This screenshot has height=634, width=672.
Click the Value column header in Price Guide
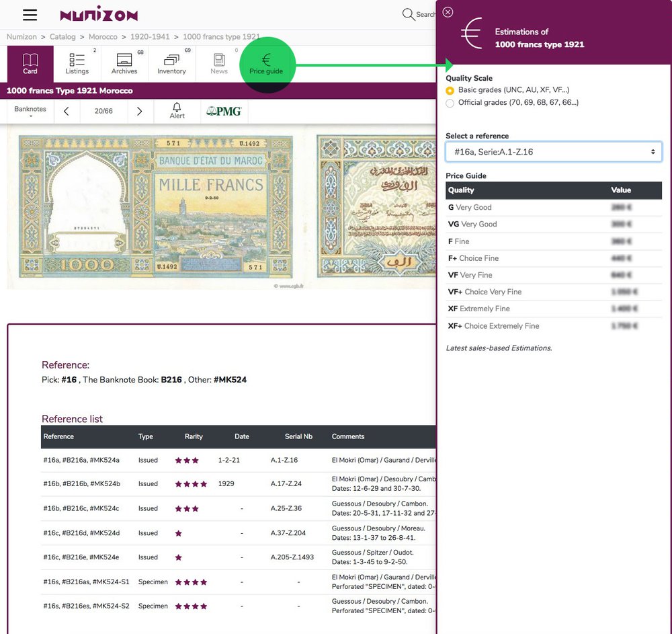click(621, 190)
